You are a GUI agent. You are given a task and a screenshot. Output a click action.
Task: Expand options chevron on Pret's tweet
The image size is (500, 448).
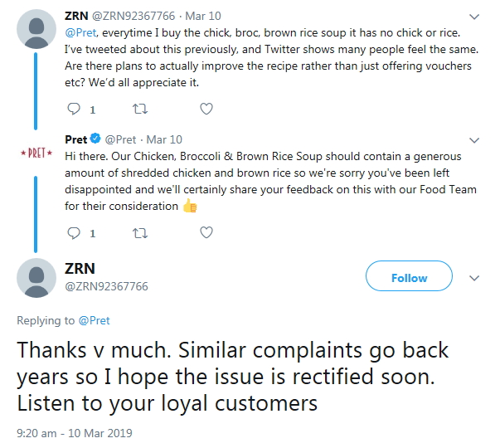[474, 139]
